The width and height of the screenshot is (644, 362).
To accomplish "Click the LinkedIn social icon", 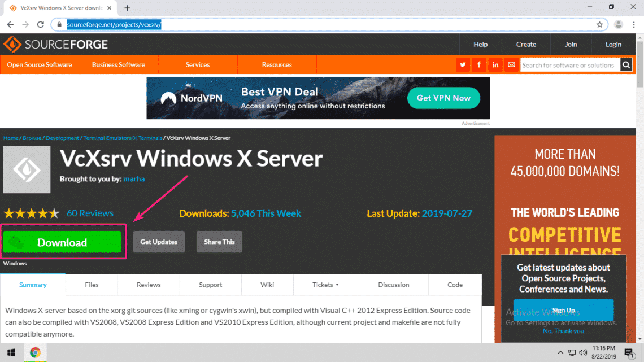I will [495, 65].
